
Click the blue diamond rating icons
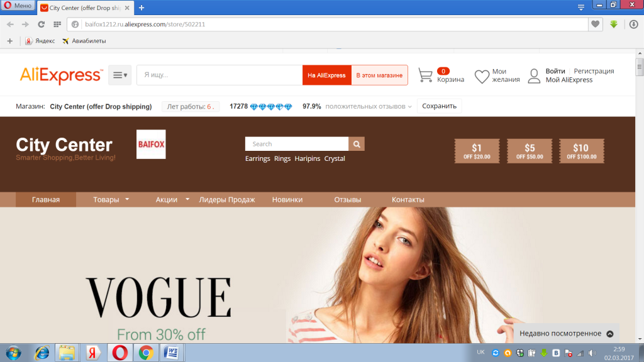(271, 107)
